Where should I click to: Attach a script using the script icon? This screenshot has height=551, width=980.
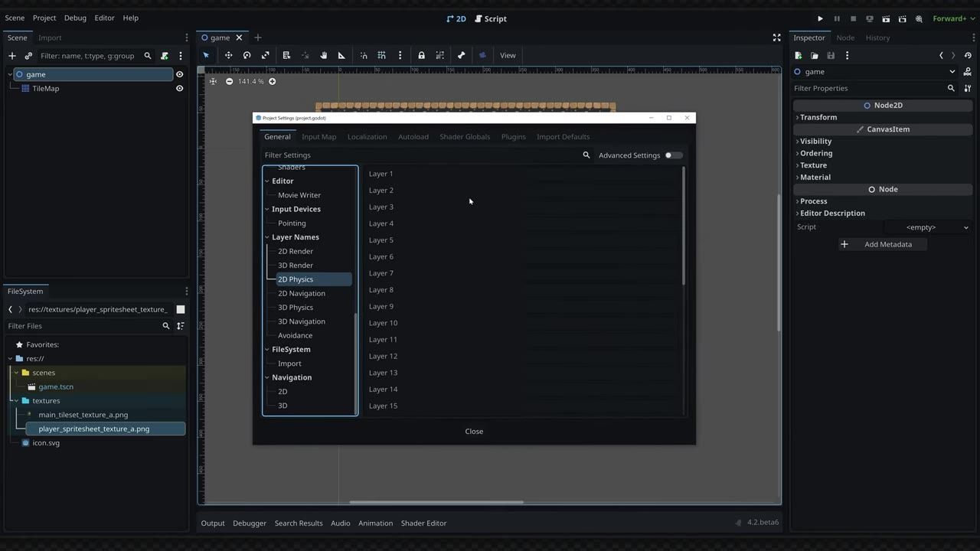165,56
